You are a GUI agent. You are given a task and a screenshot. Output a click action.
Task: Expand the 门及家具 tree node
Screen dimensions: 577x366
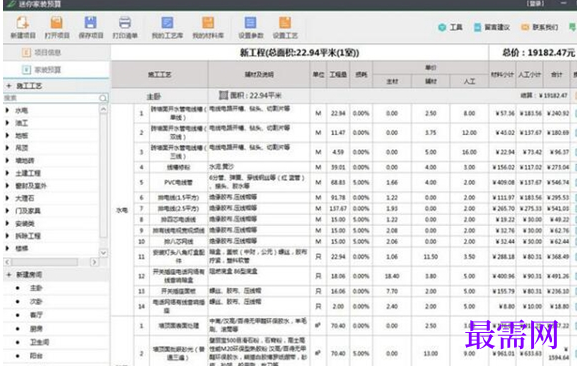tap(7, 211)
